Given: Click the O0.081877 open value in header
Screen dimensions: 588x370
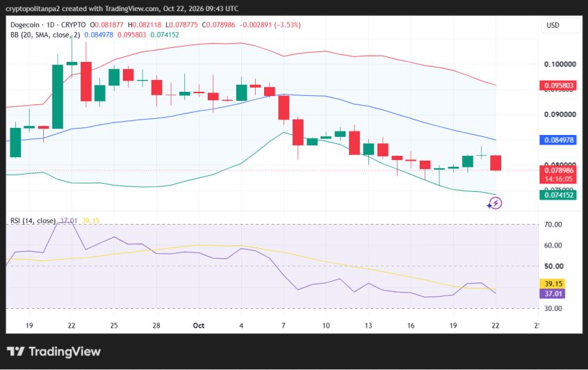Looking at the screenshot, I should [106, 25].
